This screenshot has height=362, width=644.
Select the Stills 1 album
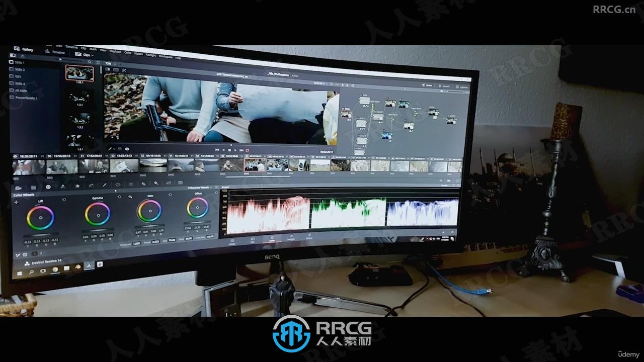point(17,62)
